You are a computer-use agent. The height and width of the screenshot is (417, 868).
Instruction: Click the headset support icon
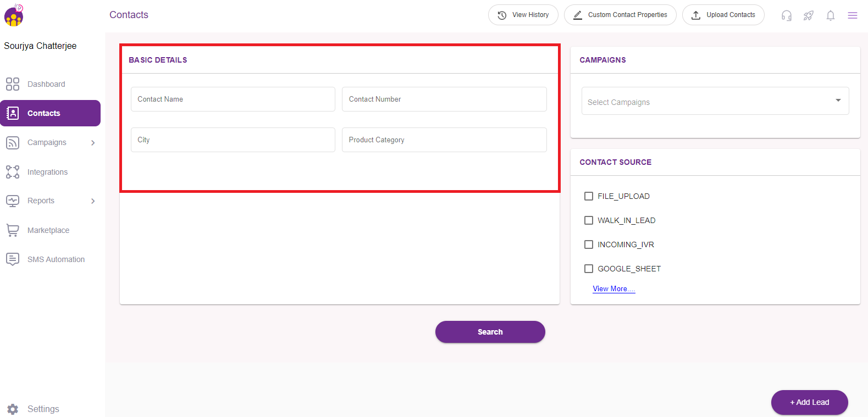pyautogui.click(x=786, y=15)
